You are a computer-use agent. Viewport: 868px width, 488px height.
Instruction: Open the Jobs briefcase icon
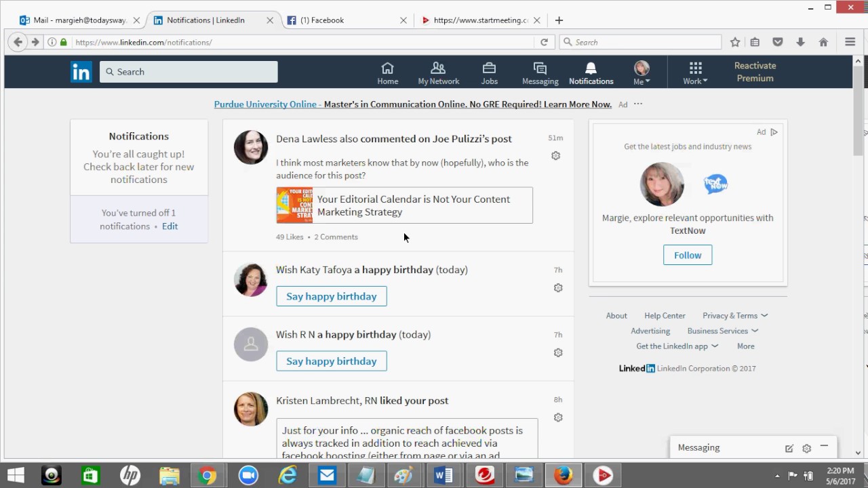tap(489, 73)
